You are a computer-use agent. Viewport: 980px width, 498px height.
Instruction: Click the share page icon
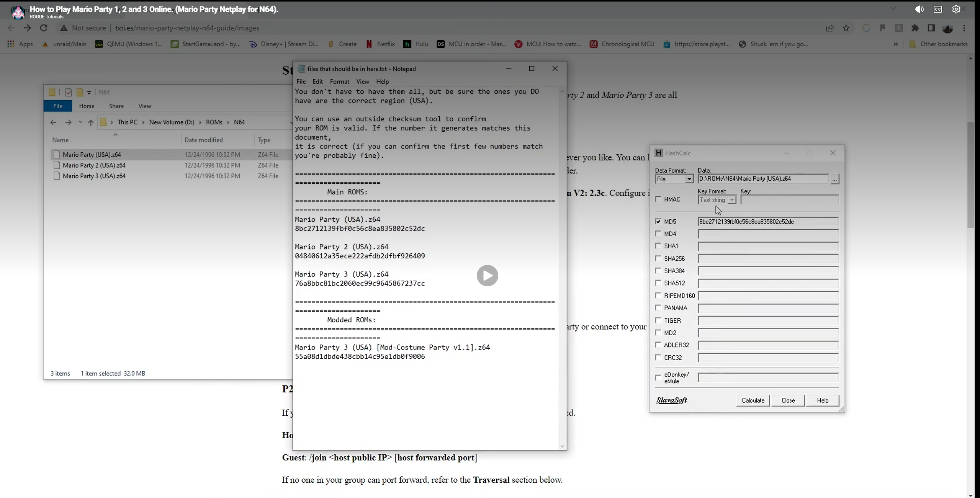[829, 28]
